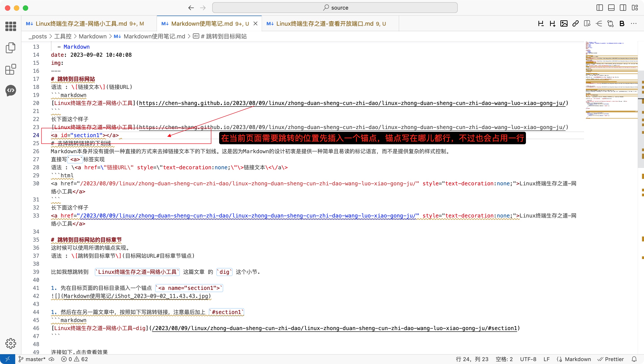
Task: Open preview to the side
Action: pyautogui.click(x=587, y=23)
